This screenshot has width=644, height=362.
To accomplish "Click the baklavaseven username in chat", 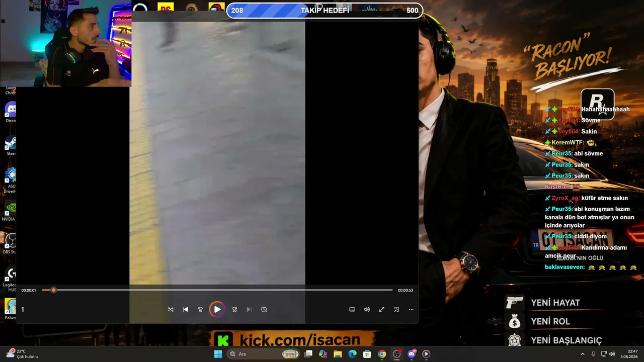I will [565, 267].
